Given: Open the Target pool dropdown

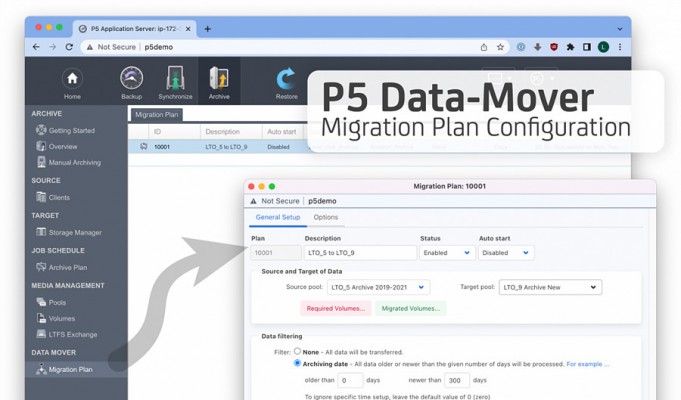Looking at the screenshot, I should pyautogui.click(x=550, y=287).
